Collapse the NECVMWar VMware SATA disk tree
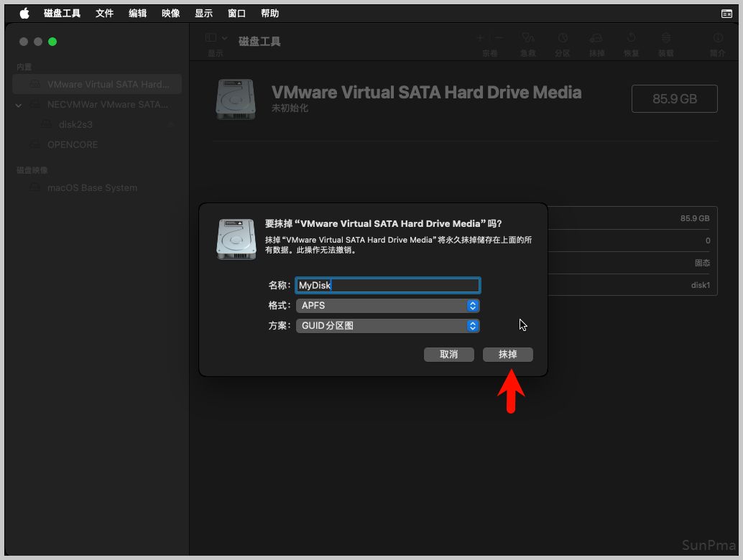 tap(19, 105)
